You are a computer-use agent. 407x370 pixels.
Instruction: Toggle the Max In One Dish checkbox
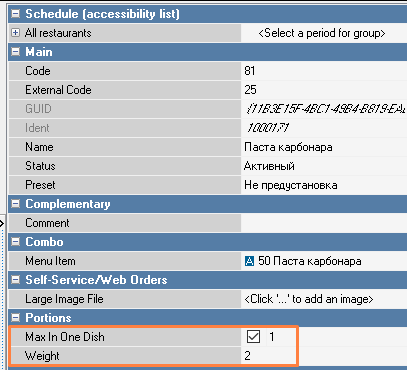pos(253,337)
